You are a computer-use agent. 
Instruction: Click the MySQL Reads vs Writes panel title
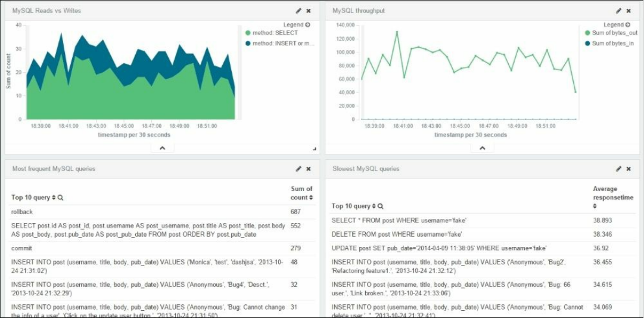coord(46,11)
